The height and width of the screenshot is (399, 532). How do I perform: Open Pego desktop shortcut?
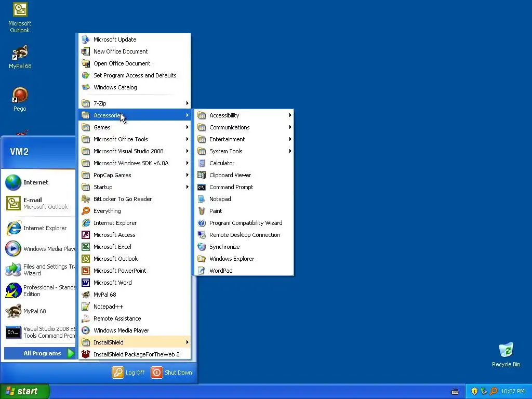[20, 99]
